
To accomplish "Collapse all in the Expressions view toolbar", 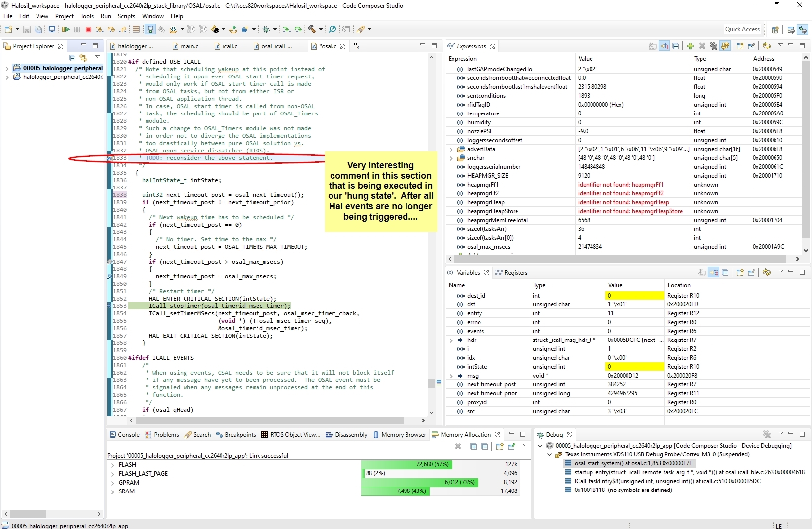I will click(x=676, y=46).
